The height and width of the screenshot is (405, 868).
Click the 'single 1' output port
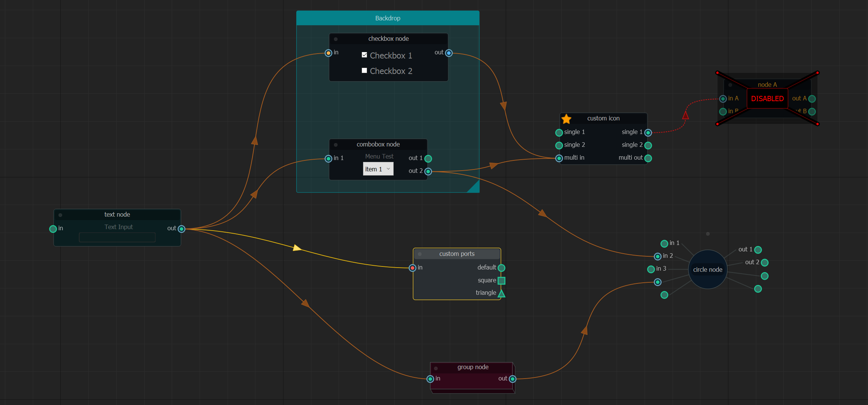(x=648, y=133)
